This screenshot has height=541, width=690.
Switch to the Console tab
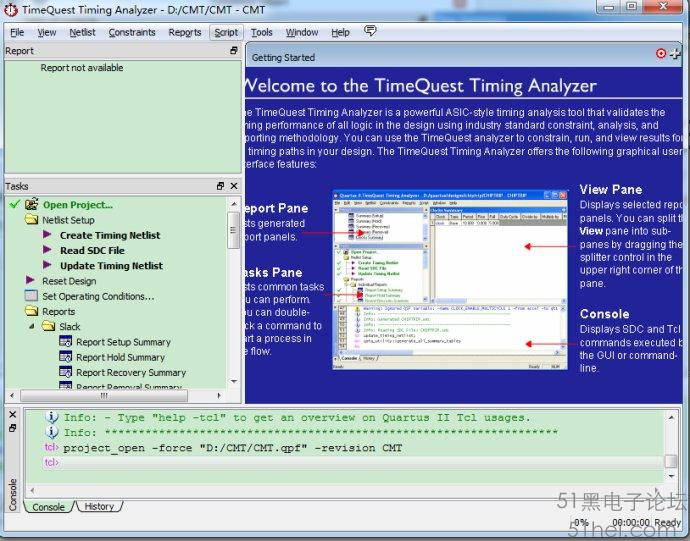(x=48, y=507)
